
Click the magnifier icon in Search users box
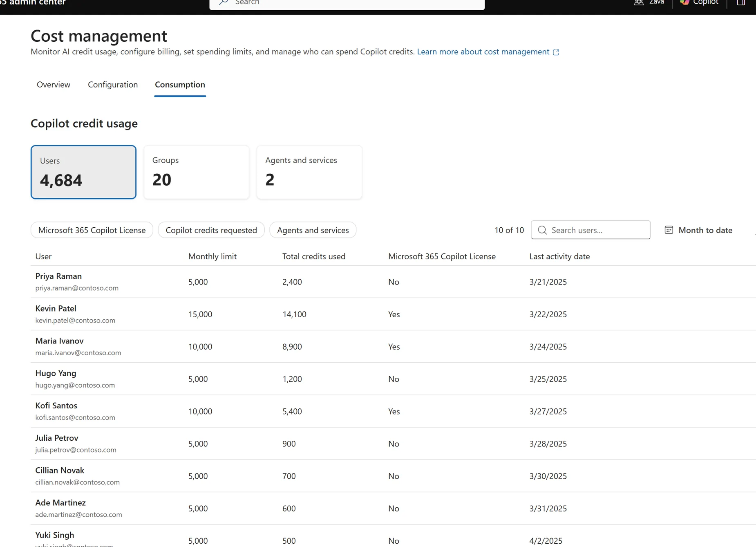[x=542, y=230]
